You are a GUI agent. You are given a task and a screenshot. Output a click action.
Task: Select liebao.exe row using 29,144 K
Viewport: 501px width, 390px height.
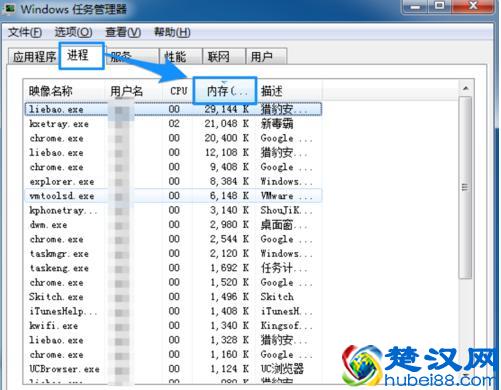(x=173, y=109)
